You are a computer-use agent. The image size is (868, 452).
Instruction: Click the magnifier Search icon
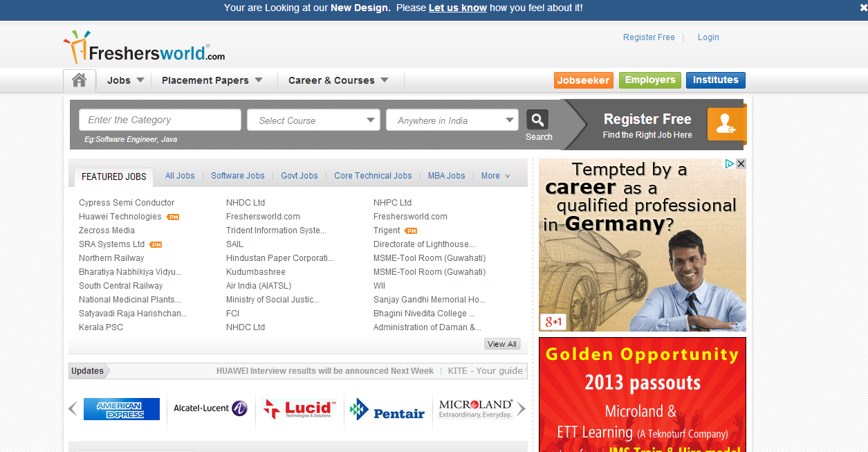[537, 120]
